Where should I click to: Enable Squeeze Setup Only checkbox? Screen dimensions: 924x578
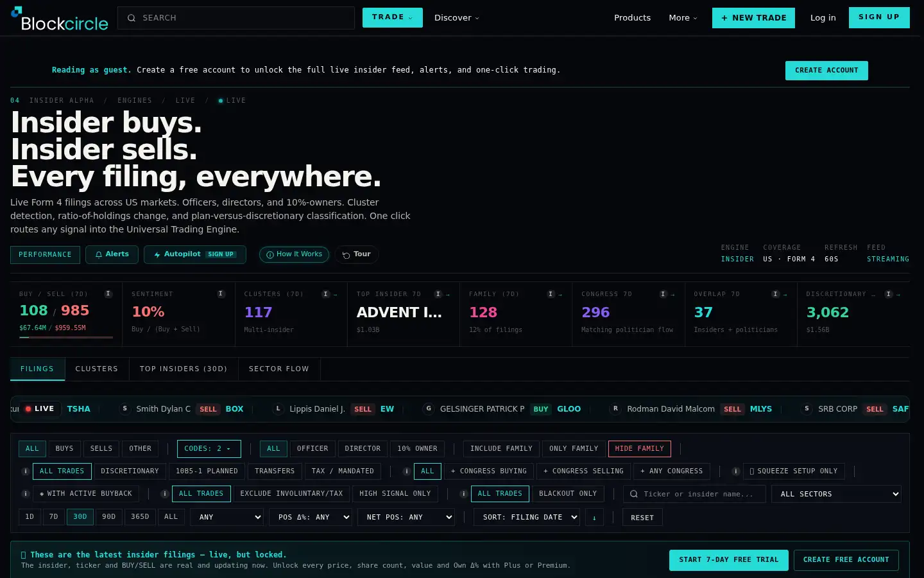tap(794, 471)
